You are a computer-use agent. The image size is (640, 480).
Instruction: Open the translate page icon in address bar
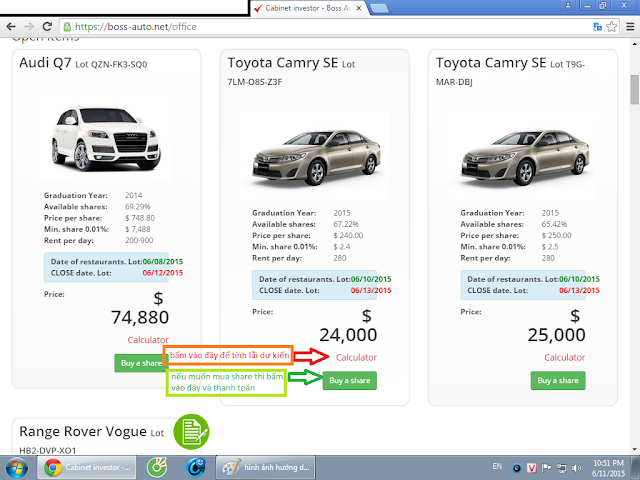[598, 27]
